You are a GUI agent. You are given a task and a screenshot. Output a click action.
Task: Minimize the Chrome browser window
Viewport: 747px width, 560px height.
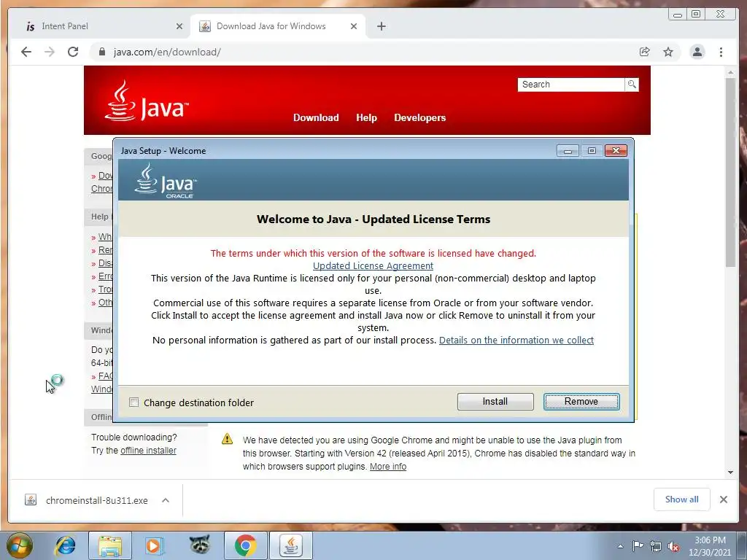coord(678,15)
